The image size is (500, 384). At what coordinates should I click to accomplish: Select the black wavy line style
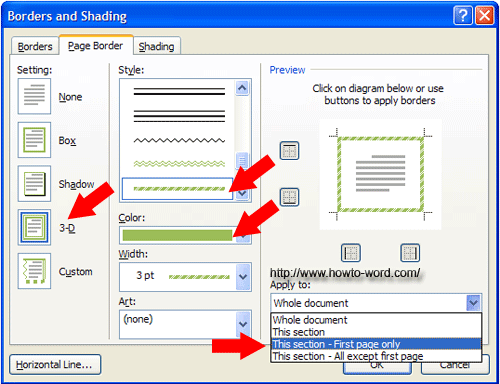point(179,140)
